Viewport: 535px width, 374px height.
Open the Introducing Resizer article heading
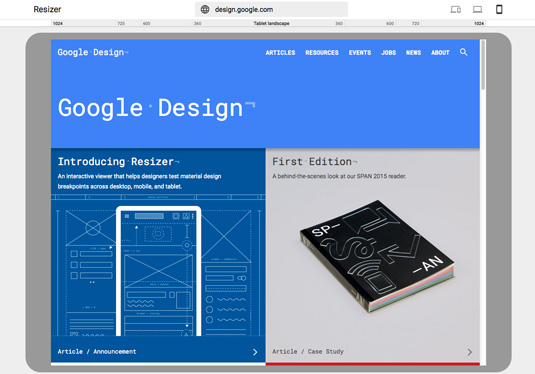pyautogui.click(x=118, y=161)
